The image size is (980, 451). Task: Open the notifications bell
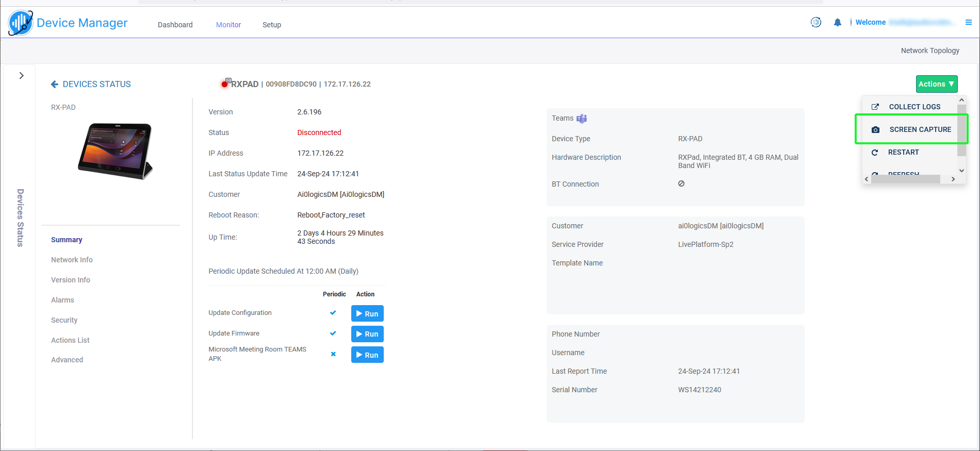pyautogui.click(x=838, y=22)
